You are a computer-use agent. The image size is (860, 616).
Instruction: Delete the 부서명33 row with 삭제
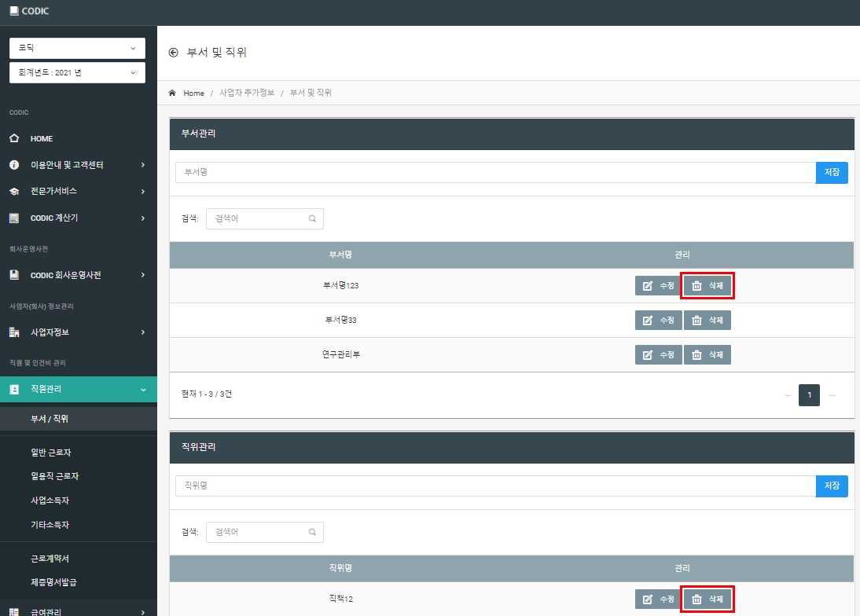(707, 320)
